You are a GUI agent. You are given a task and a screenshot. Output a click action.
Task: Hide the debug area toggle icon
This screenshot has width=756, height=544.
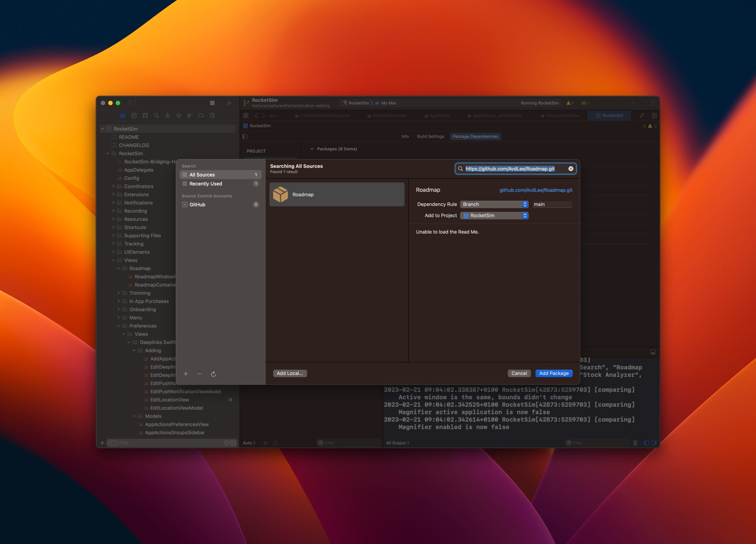coord(653,352)
